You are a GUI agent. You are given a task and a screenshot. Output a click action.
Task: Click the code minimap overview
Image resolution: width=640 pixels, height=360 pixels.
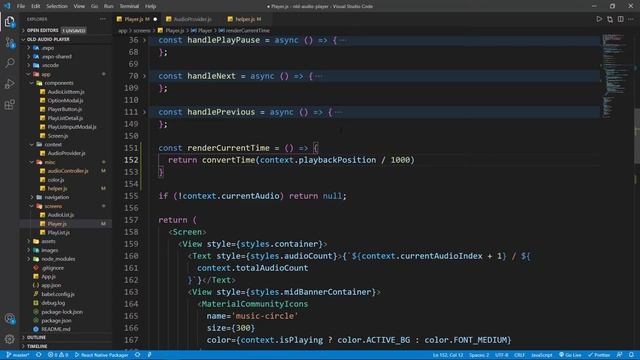617,76
